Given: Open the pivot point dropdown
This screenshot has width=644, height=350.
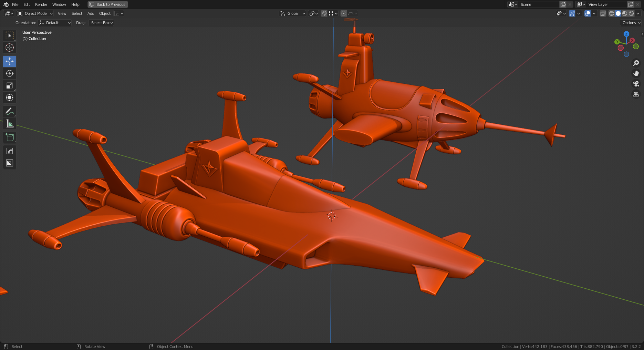Looking at the screenshot, I should [313, 13].
